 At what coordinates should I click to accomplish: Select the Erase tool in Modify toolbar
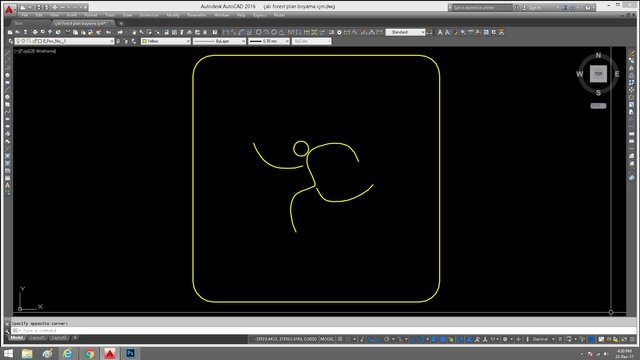pos(631,53)
